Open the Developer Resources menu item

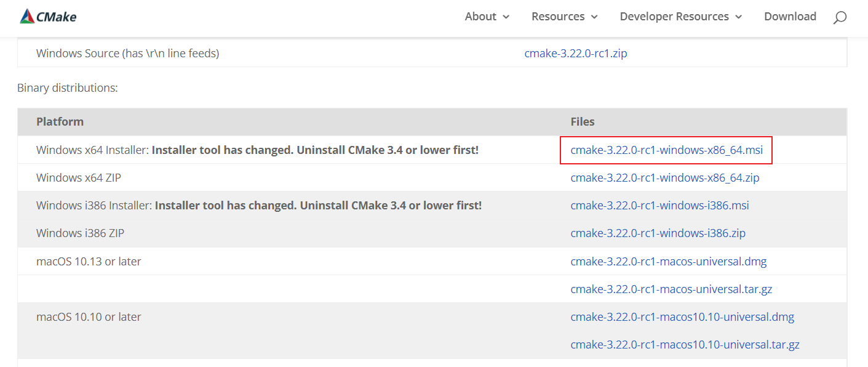click(674, 17)
